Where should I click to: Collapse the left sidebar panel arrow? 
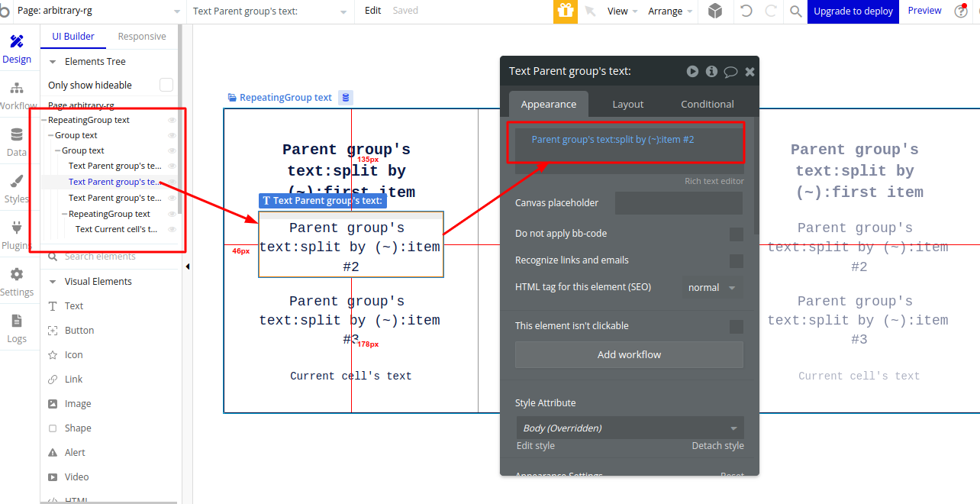point(188,267)
